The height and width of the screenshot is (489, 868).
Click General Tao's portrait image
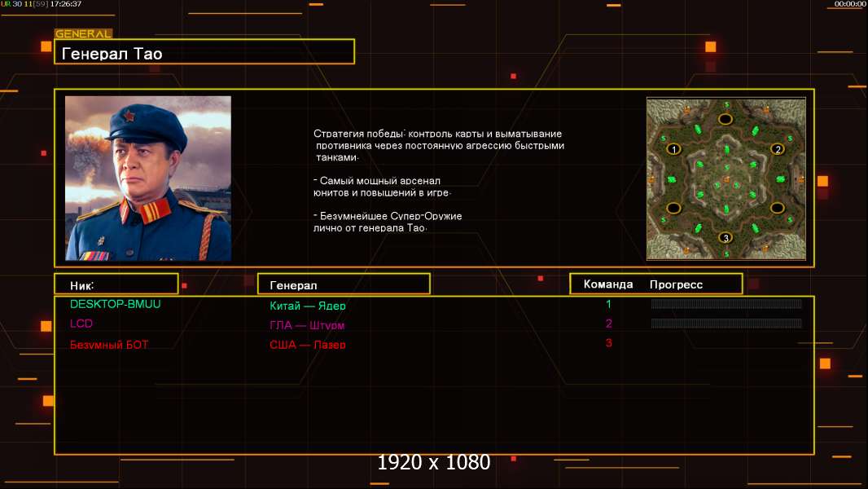[148, 178]
